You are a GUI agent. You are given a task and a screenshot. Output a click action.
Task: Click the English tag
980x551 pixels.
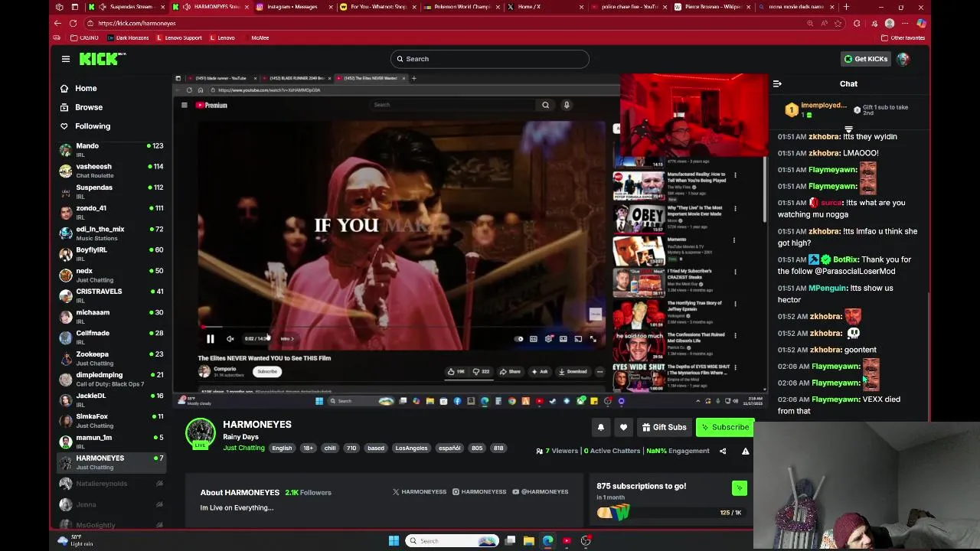282,448
